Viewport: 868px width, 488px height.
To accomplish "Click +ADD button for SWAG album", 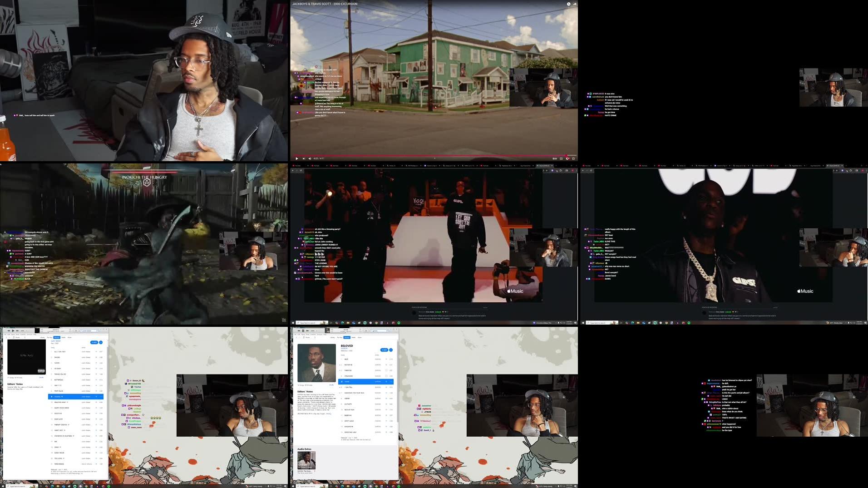I will [94, 342].
